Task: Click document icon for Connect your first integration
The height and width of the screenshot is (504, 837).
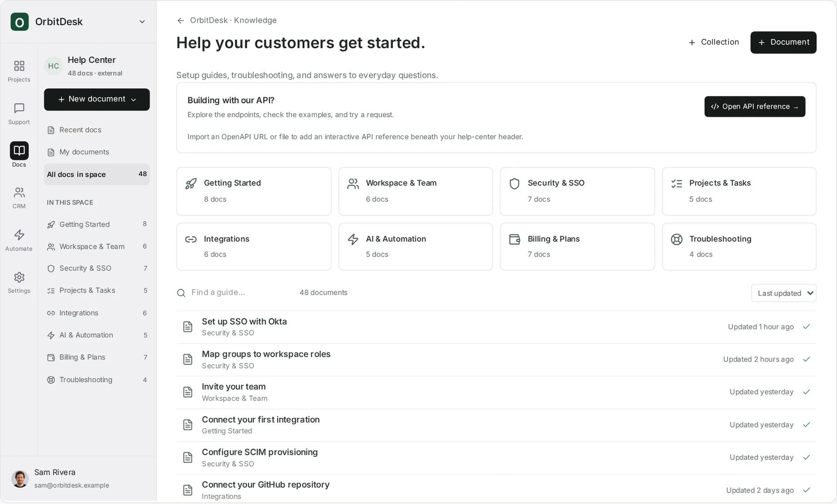Action: [x=187, y=425]
